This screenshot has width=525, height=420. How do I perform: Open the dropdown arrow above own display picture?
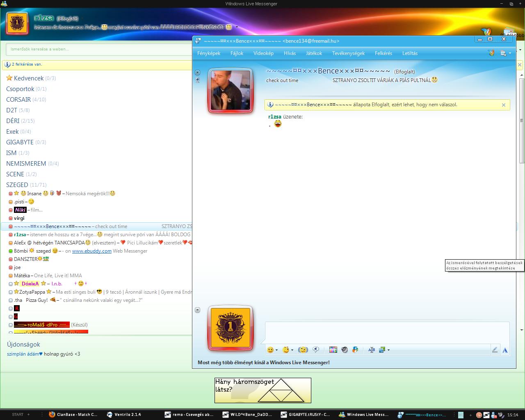click(x=197, y=310)
